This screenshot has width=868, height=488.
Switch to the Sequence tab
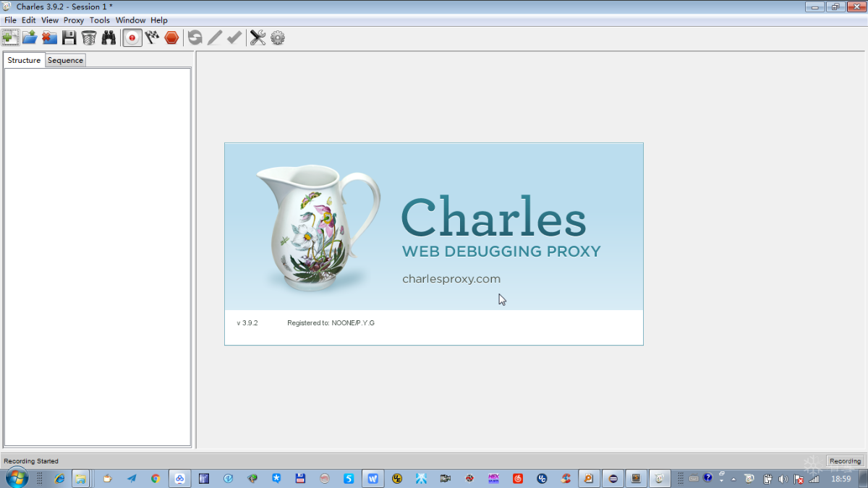coord(65,61)
